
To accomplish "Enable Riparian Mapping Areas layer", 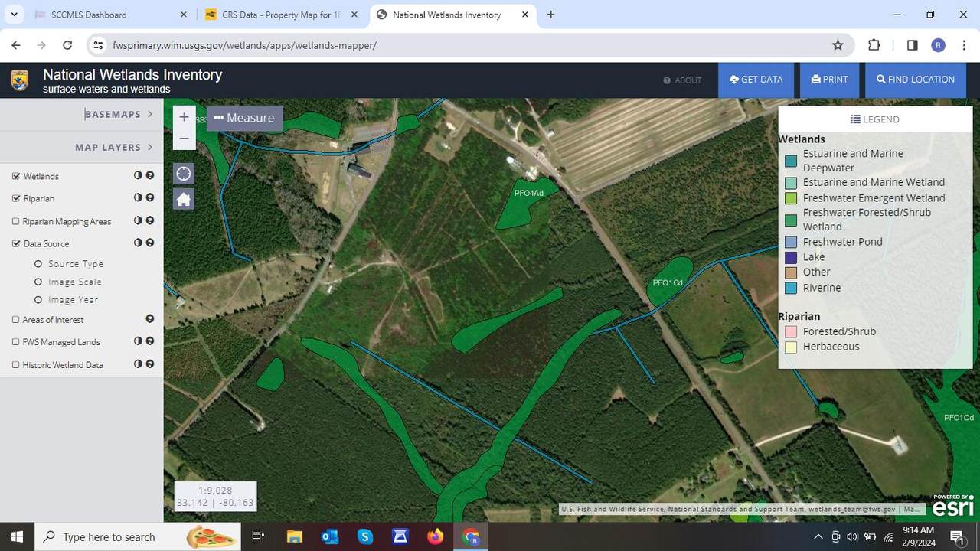I will pos(16,221).
